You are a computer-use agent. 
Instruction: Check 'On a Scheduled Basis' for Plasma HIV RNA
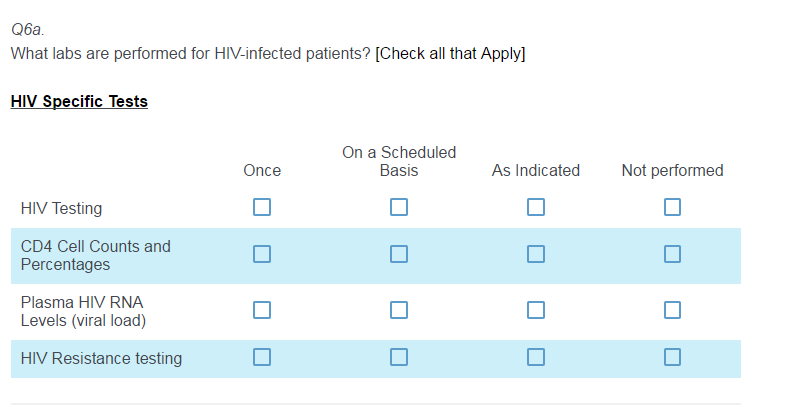399,310
